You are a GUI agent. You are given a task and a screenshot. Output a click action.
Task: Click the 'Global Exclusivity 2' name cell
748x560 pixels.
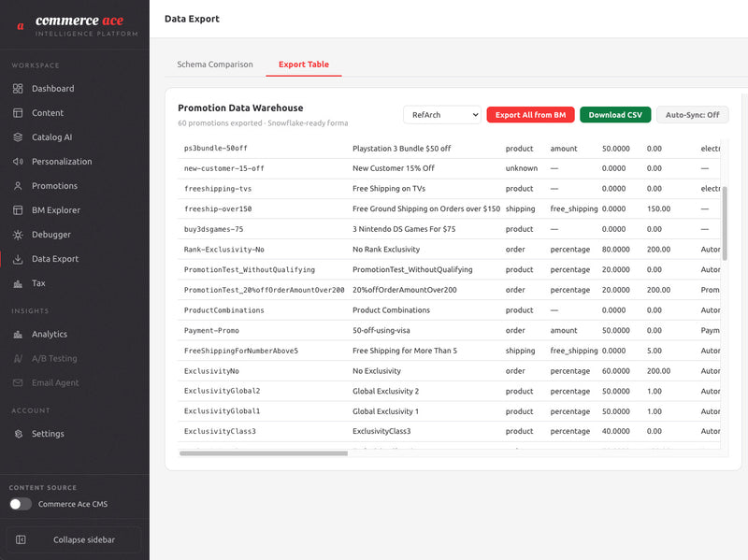(x=385, y=391)
